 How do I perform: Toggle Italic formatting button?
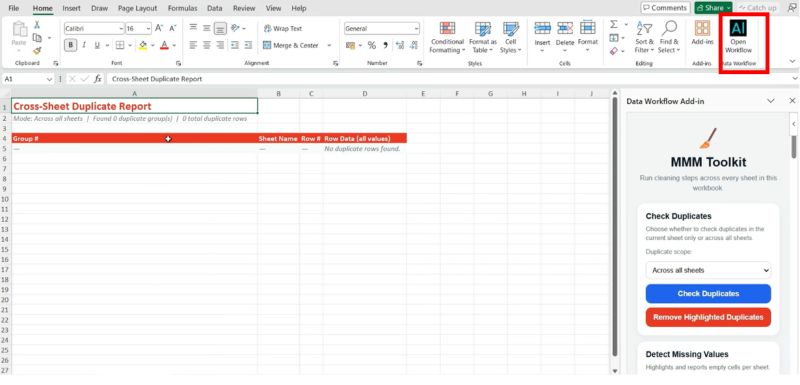[x=84, y=45]
